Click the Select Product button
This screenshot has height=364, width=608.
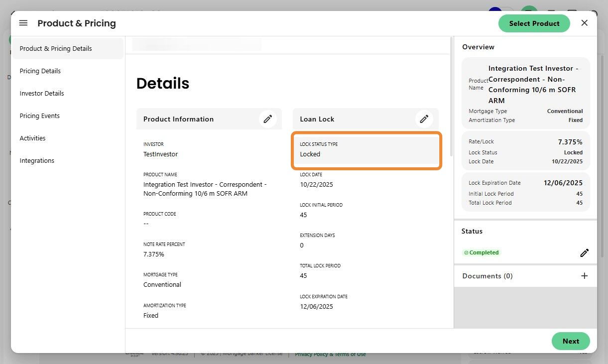pyautogui.click(x=534, y=23)
